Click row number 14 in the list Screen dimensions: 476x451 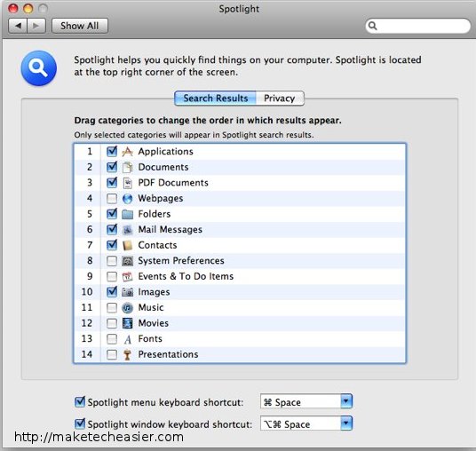87,354
